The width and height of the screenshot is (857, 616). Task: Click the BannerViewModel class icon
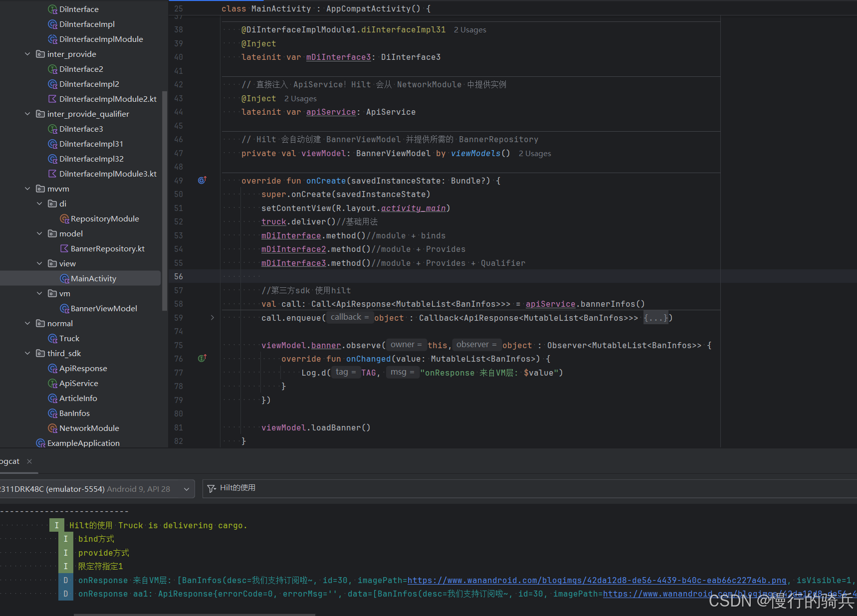[64, 308]
